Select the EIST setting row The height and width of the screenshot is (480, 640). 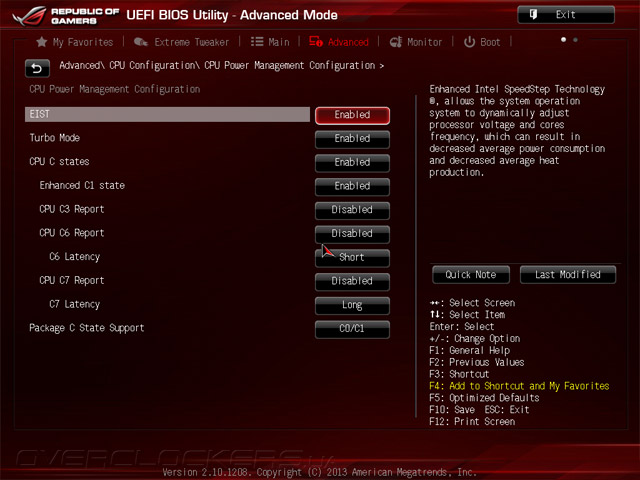(x=167, y=114)
